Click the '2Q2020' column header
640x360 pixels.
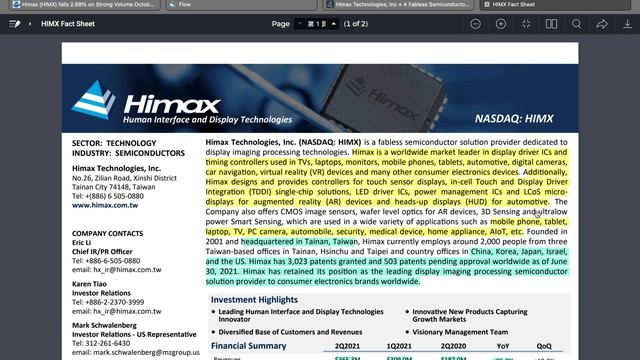pyautogui.click(x=453, y=346)
